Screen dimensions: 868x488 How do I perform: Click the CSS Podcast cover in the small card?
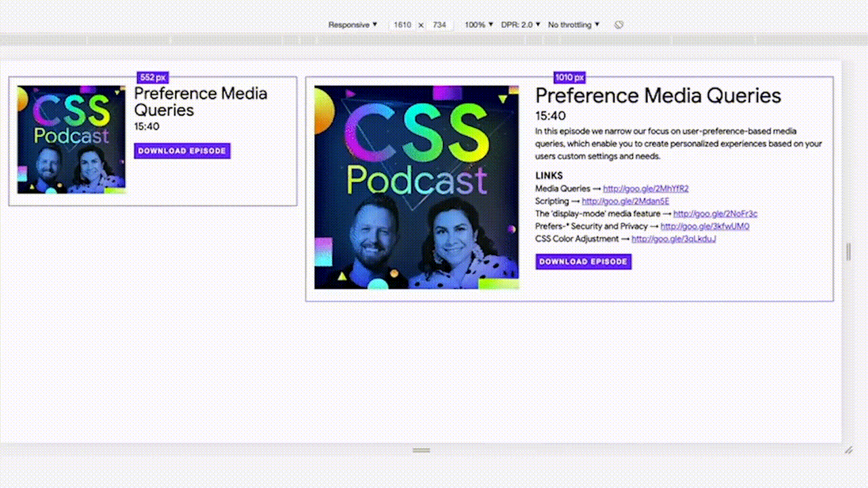(x=71, y=140)
